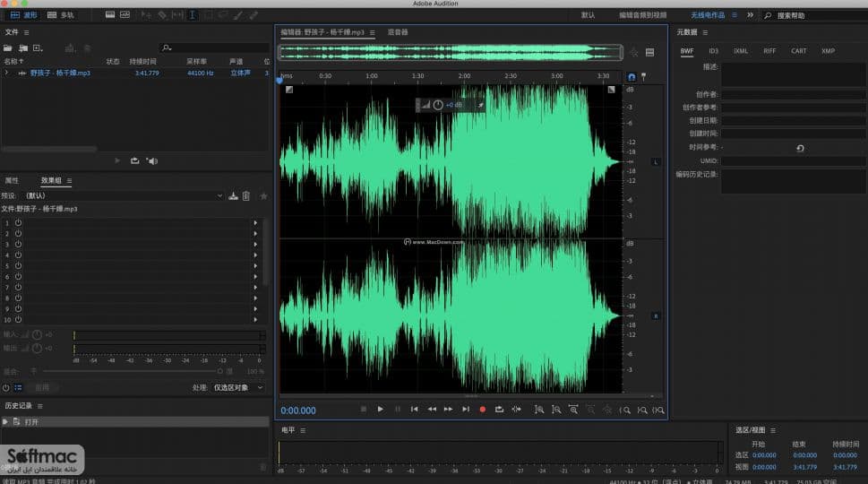
Task: Toggle right channel R enable button
Action: 656,315
